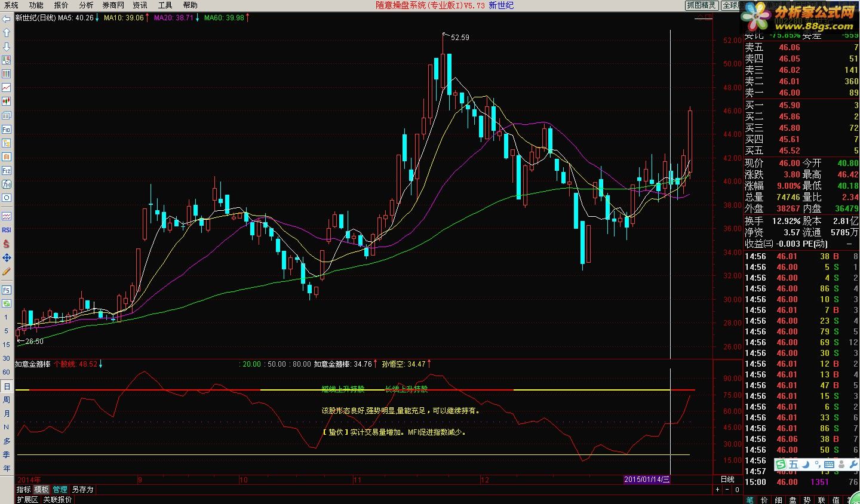Screen dimensions: 860x504
Task: Click the blue four-way move arrows icon
Action: (7, 257)
